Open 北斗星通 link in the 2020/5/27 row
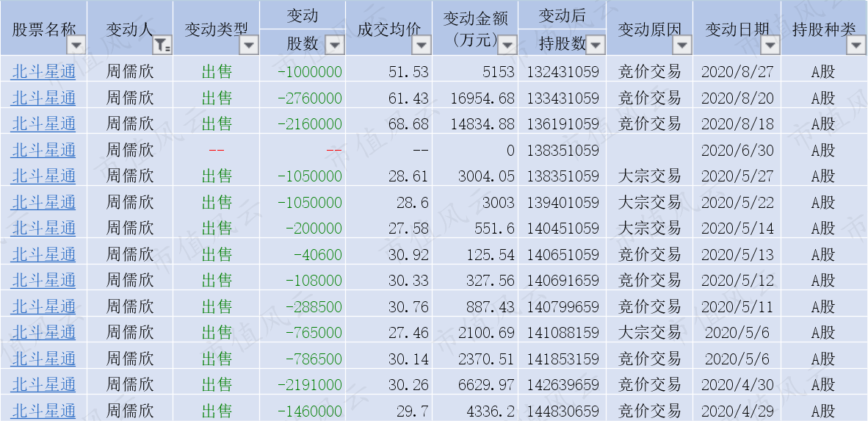Screen dimensions: 868x421 click(43, 176)
